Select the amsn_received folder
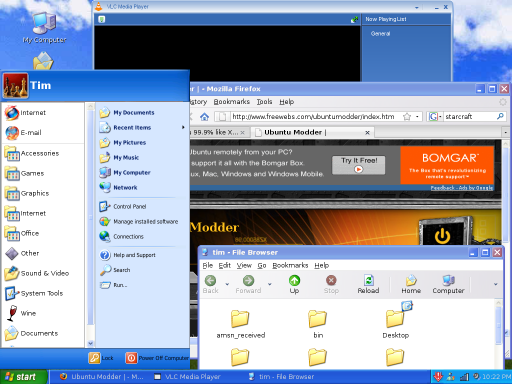Image resolution: width=512 pixels, height=384 pixels. pos(241,324)
